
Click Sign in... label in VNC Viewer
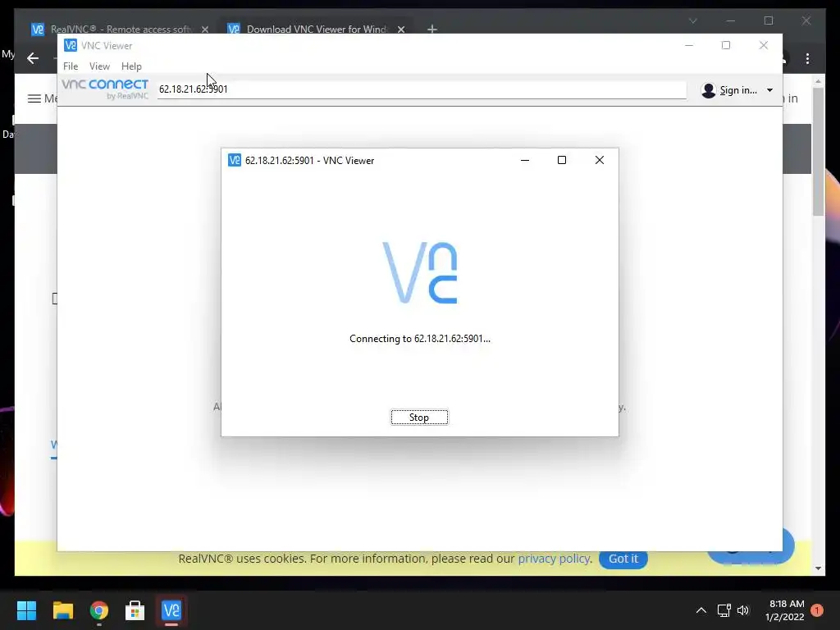(x=738, y=90)
